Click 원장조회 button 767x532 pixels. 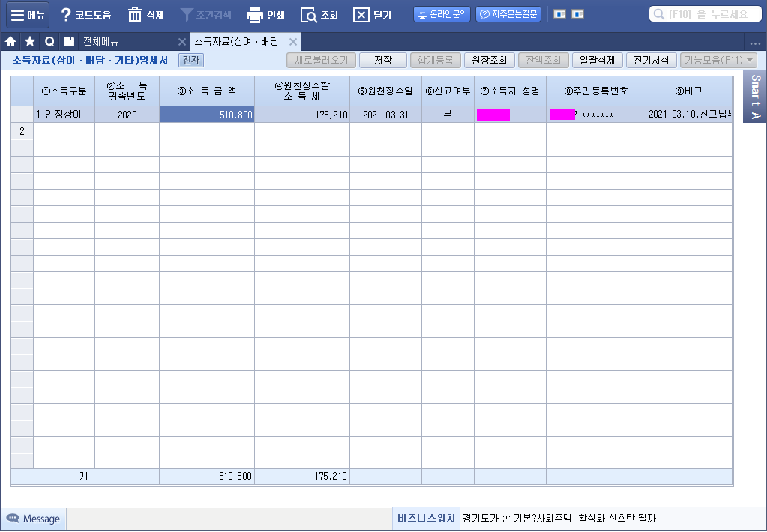(489, 60)
